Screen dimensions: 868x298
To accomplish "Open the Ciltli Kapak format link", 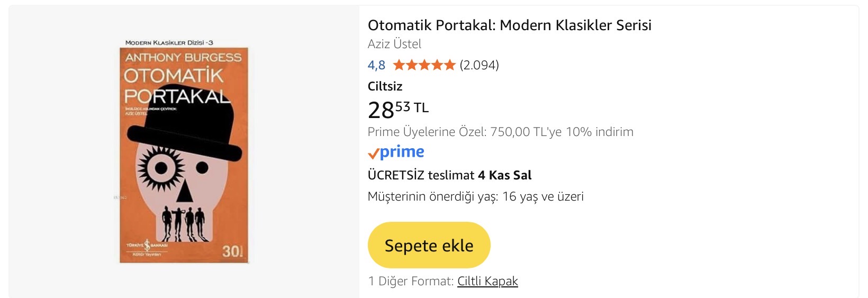I will coord(487,281).
